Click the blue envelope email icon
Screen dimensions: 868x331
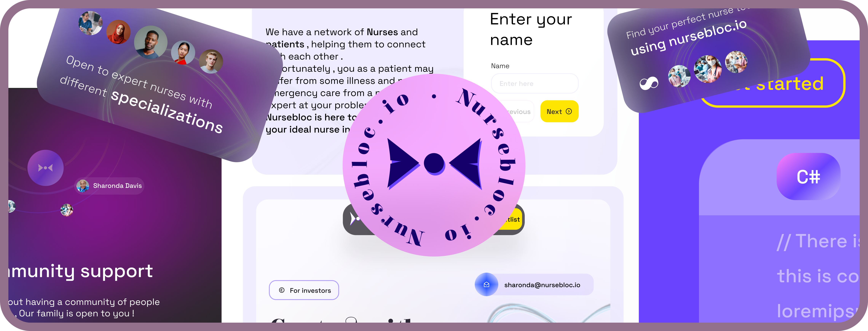click(x=486, y=285)
